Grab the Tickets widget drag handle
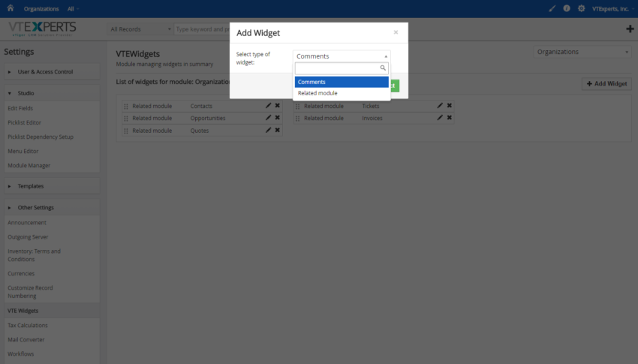The height and width of the screenshot is (364, 638). pos(298,106)
